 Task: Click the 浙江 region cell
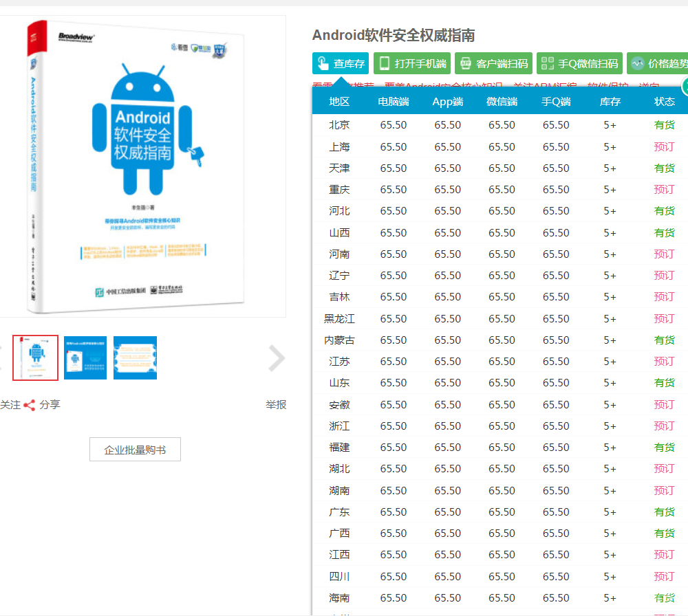click(x=339, y=426)
